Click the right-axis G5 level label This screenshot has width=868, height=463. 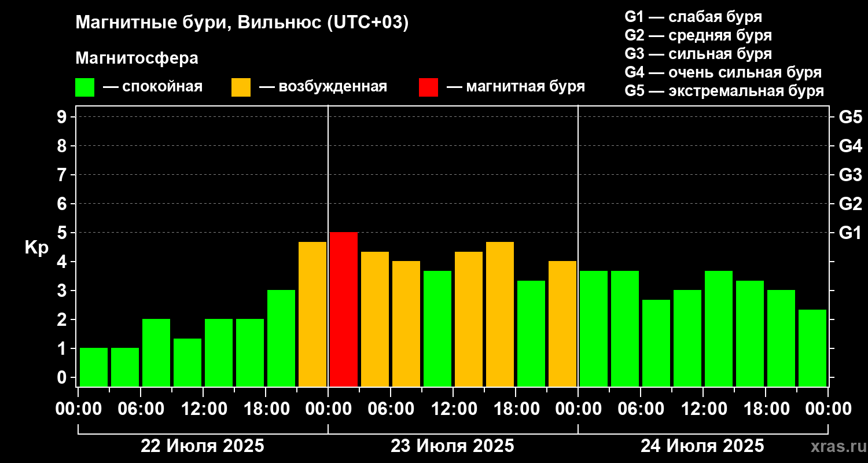tap(850, 117)
